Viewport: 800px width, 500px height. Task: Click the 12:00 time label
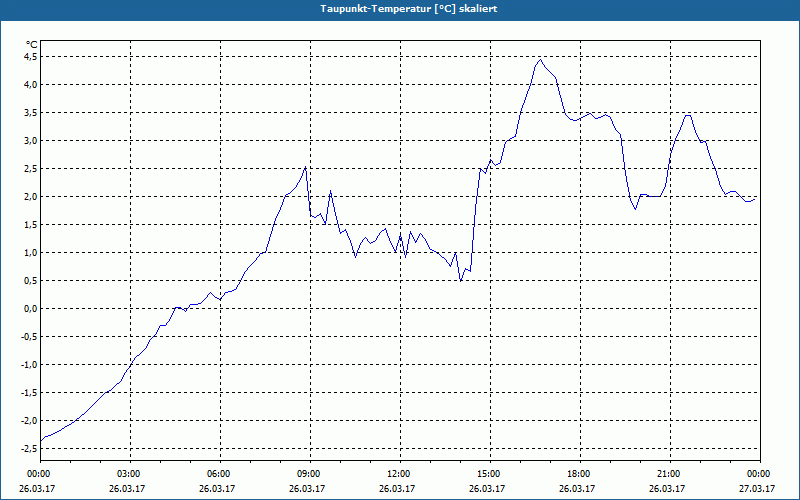tap(399, 474)
